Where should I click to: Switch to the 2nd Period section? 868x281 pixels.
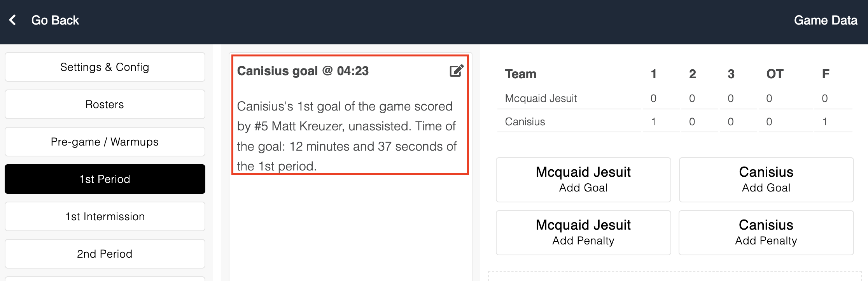coord(105,254)
